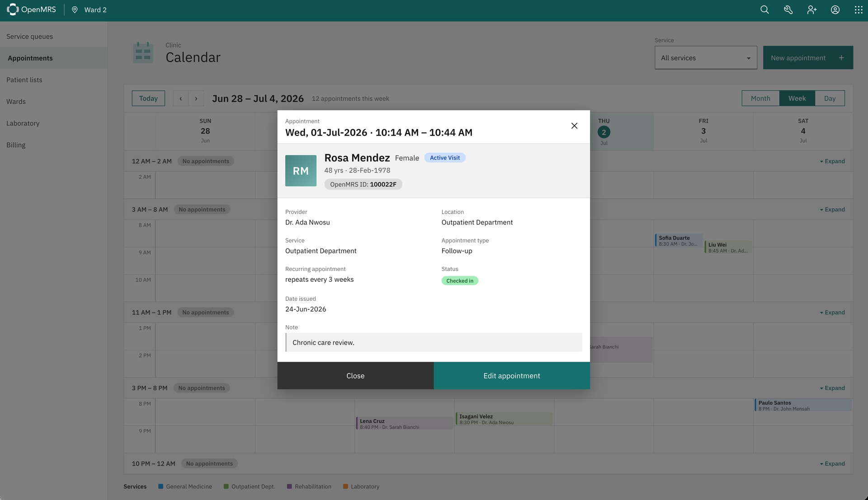
Task: Click 'repeats every 3 weeks' text
Action: pos(319,280)
